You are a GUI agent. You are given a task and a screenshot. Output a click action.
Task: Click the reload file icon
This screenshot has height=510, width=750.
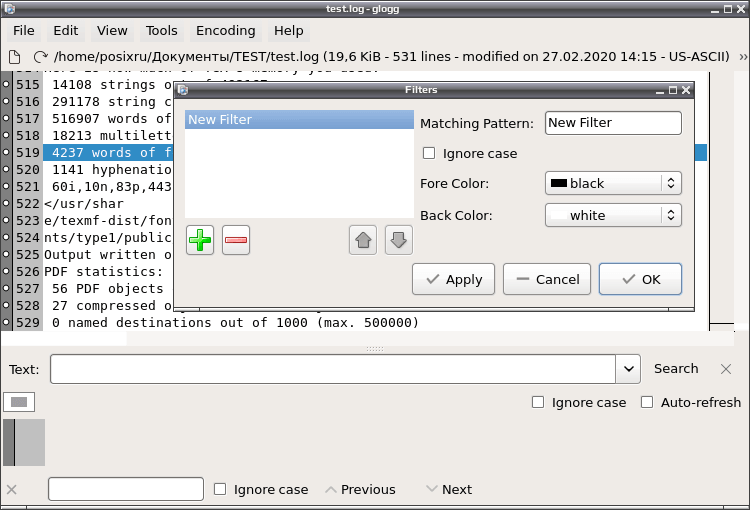[40, 57]
